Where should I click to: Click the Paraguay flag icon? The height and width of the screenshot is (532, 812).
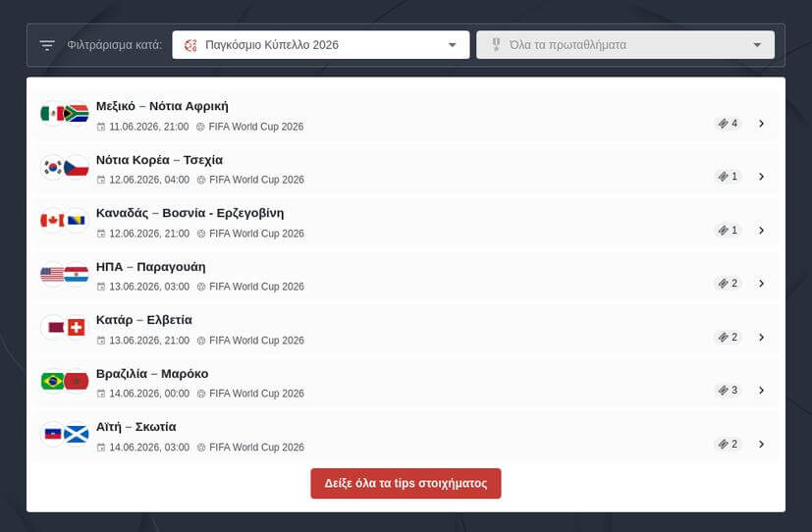point(77,275)
